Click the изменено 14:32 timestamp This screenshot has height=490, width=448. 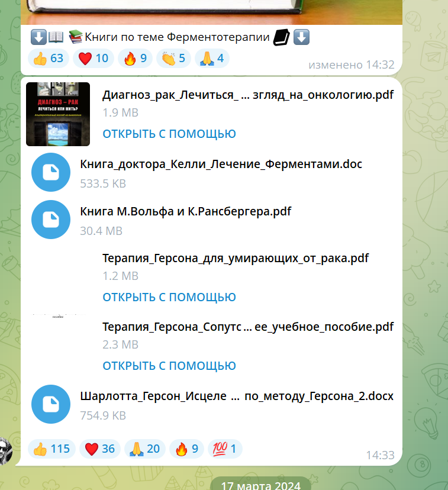click(352, 65)
